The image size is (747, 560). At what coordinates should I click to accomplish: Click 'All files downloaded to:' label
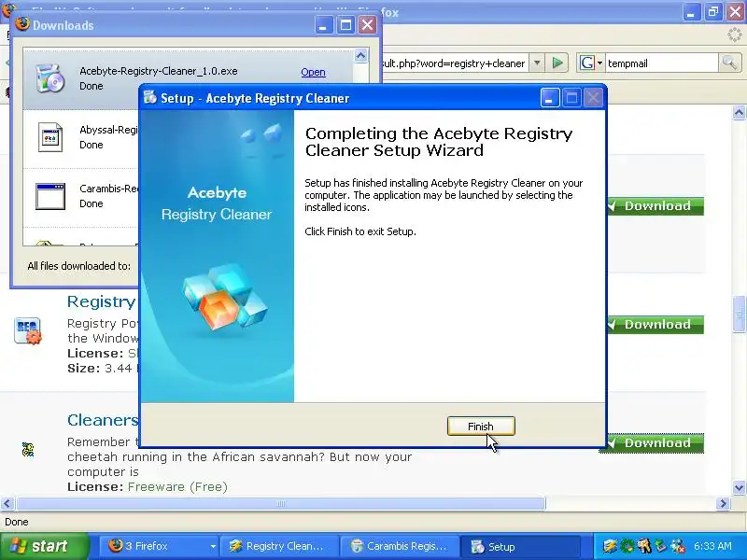point(79,266)
